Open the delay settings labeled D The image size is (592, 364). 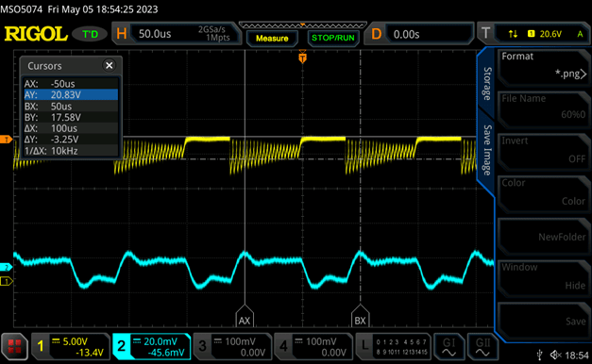377,34
